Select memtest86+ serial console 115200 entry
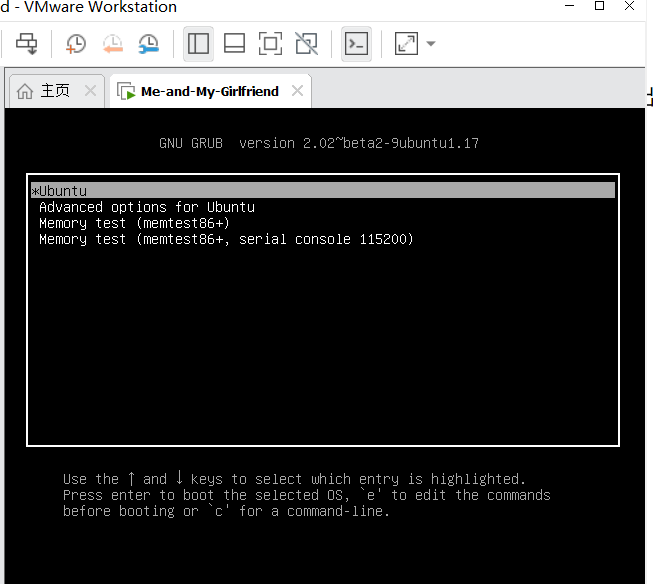Screen dimensions: 653x584 [x=226, y=239]
